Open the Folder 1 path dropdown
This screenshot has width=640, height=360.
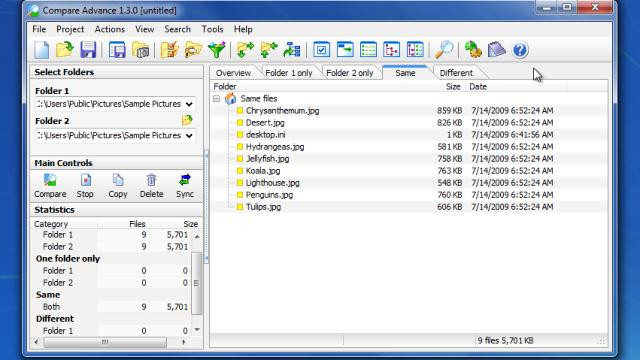point(189,104)
